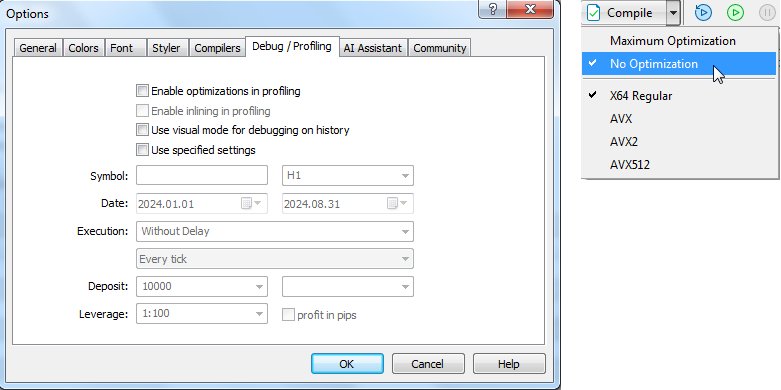
Task: Tick the Use specified settings checkbox
Action: click(142, 149)
